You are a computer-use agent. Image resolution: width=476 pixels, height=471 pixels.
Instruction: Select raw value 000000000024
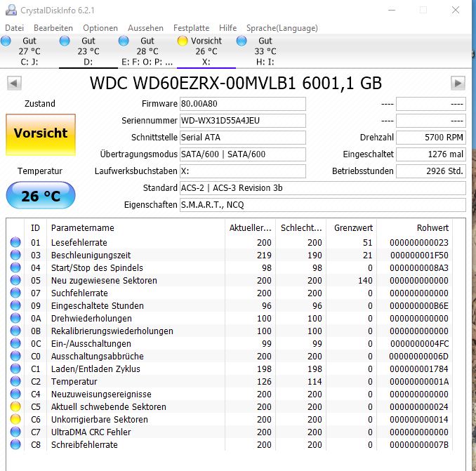419,406
